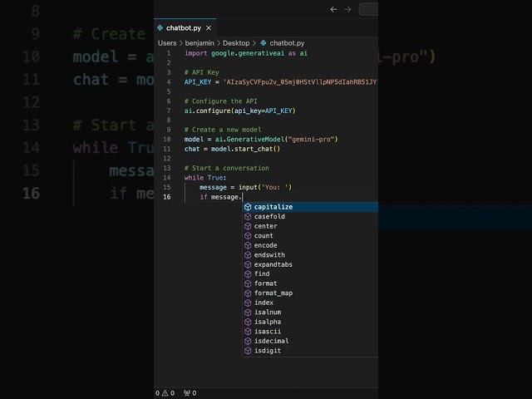Select the isalpha suggestion
532x399 pixels.
coord(310,322)
